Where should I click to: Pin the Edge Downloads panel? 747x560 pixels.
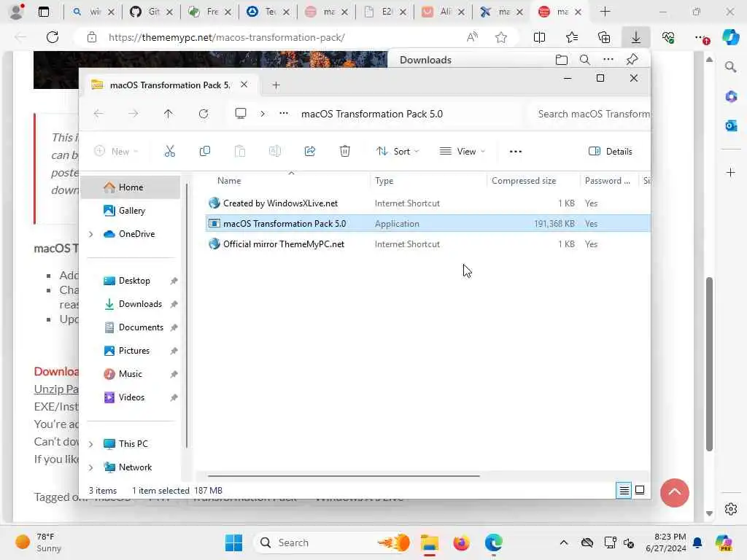pos(632,60)
